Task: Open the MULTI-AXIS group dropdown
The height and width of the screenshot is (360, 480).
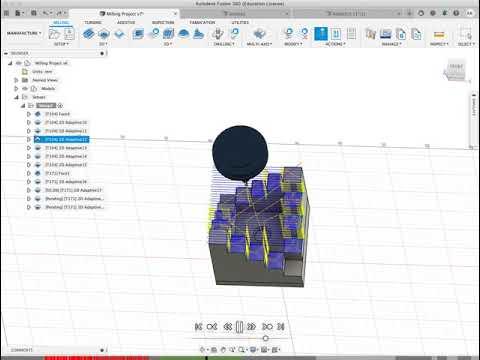Action: [x=259, y=44]
